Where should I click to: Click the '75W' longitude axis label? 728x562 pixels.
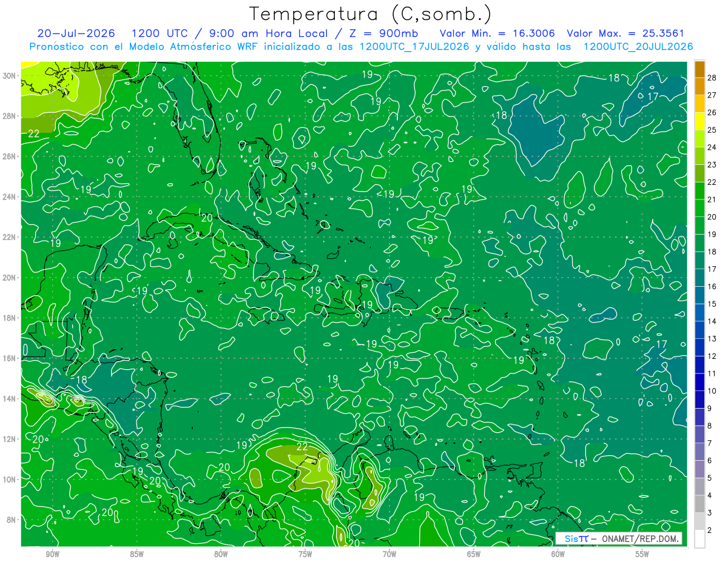click(305, 554)
